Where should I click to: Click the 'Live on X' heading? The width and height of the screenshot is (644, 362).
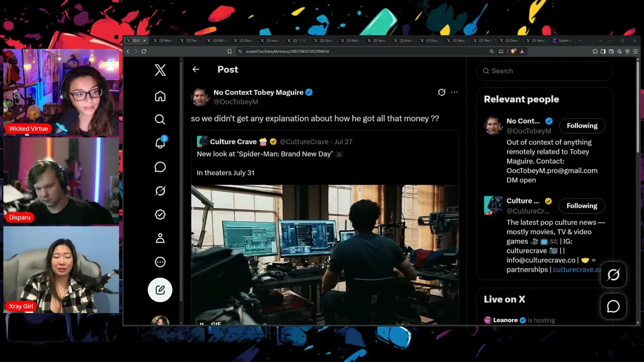click(x=505, y=299)
